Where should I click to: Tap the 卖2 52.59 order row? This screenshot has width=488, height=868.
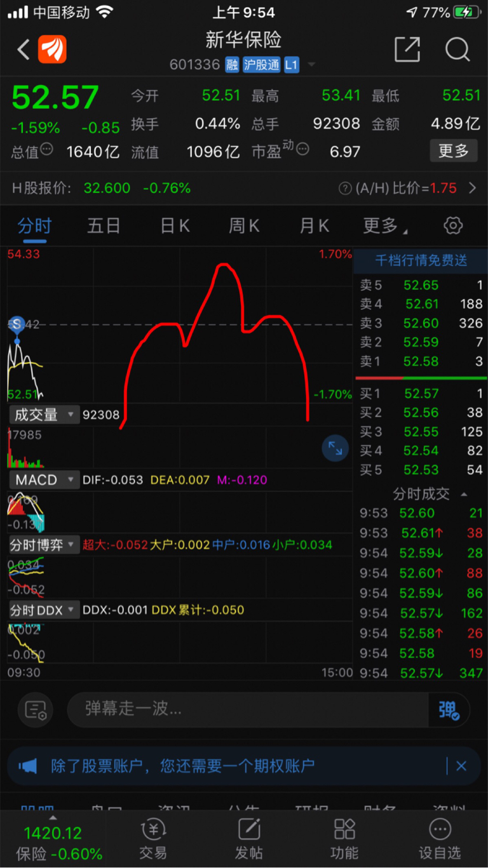coord(421,342)
